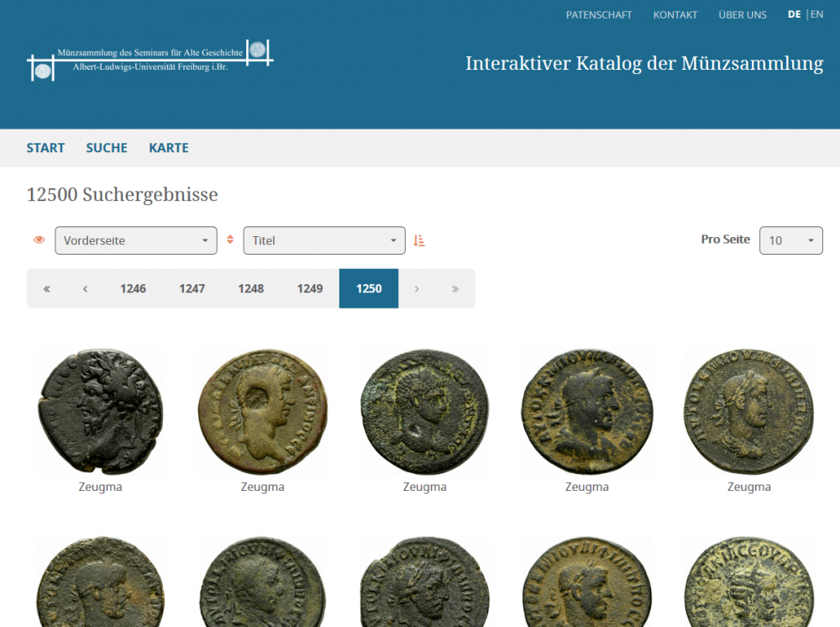This screenshot has width=840, height=627.
Task: Click Zeugma caption under the fifth coin
Action: tap(749, 487)
